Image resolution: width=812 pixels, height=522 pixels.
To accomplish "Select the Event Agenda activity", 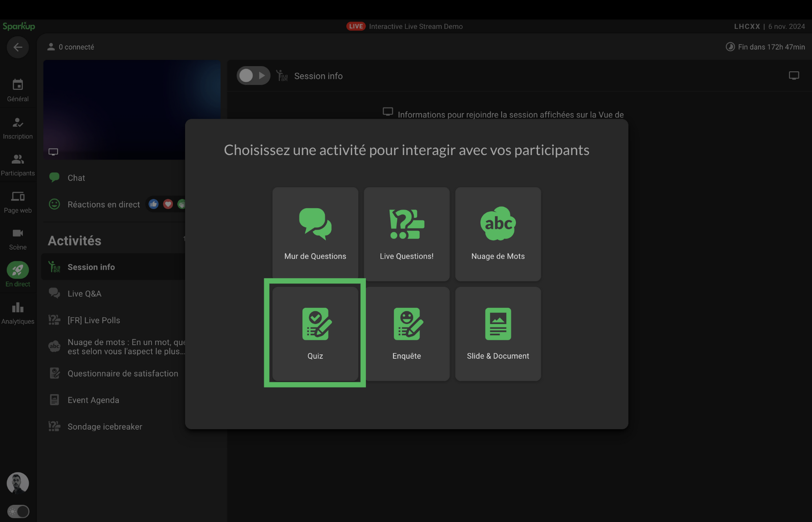I will [x=93, y=400].
